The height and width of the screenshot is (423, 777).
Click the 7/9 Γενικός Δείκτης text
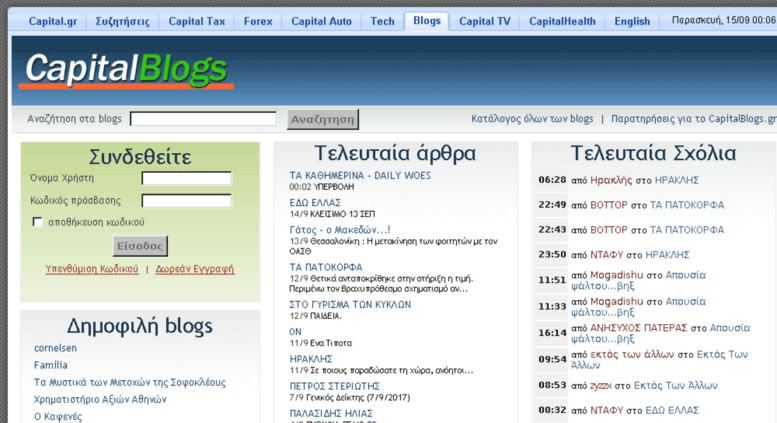pyautogui.click(x=349, y=397)
